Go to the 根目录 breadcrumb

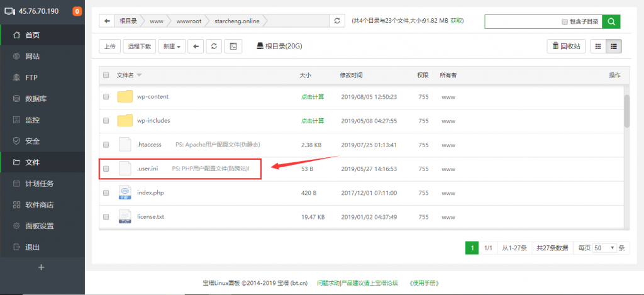128,21
